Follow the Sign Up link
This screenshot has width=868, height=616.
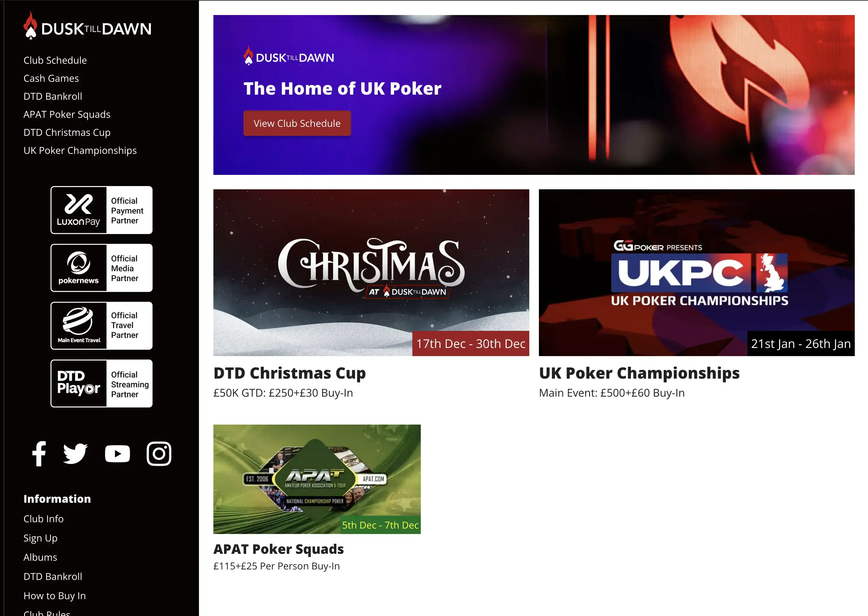pos(41,538)
